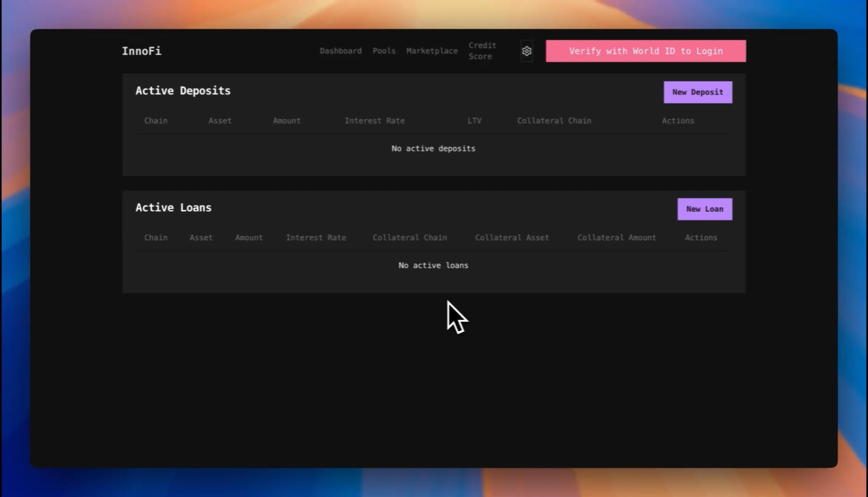Click the Collateral Amount column header
This screenshot has height=497, width=868.
pos(617,237)
